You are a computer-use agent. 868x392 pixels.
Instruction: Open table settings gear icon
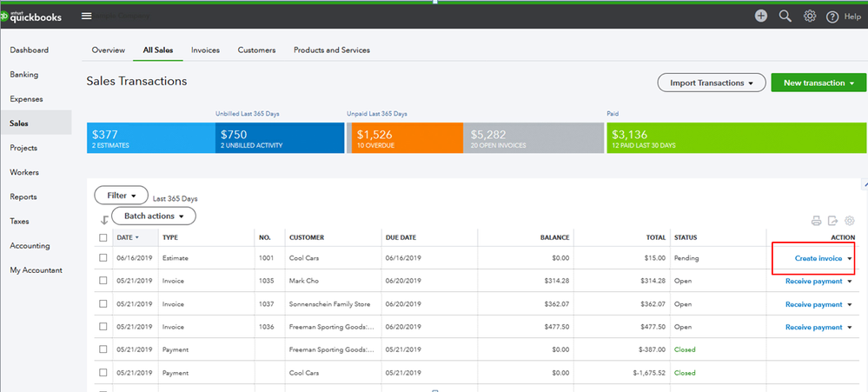[x=850, y=221]
